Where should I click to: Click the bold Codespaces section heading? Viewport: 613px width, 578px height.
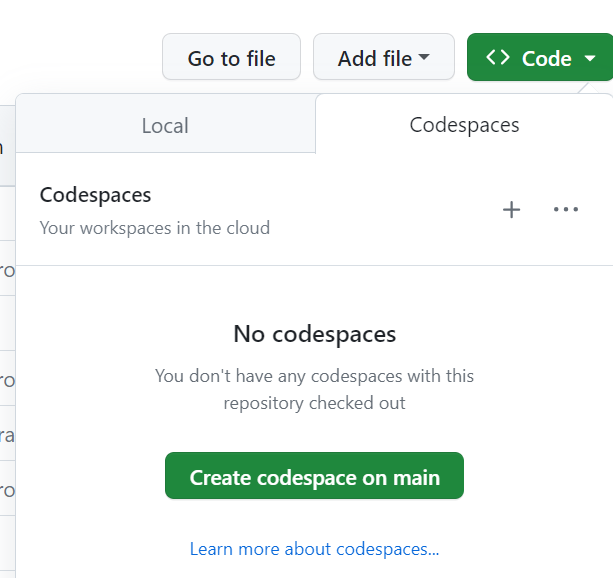coord(95,195)
